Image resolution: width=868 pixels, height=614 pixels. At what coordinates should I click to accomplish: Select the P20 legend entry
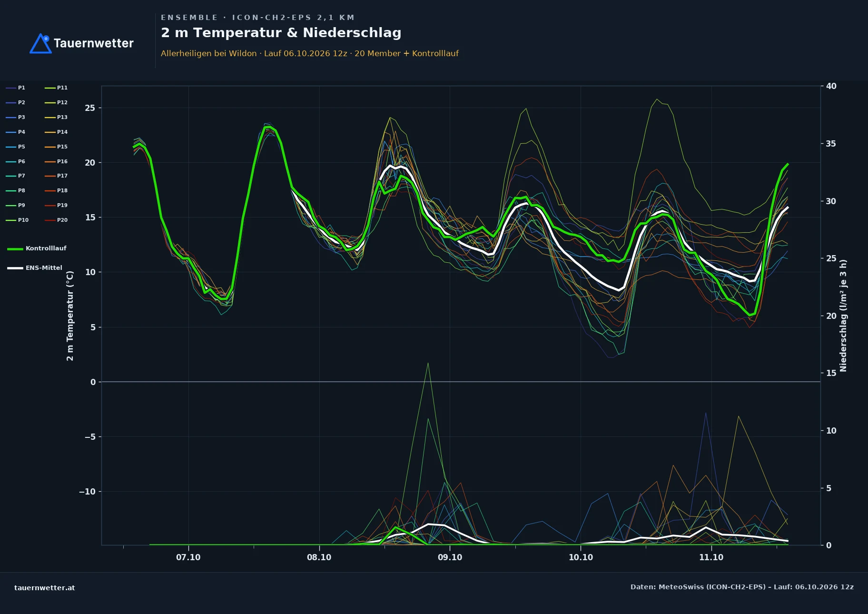tap(56, 220)
